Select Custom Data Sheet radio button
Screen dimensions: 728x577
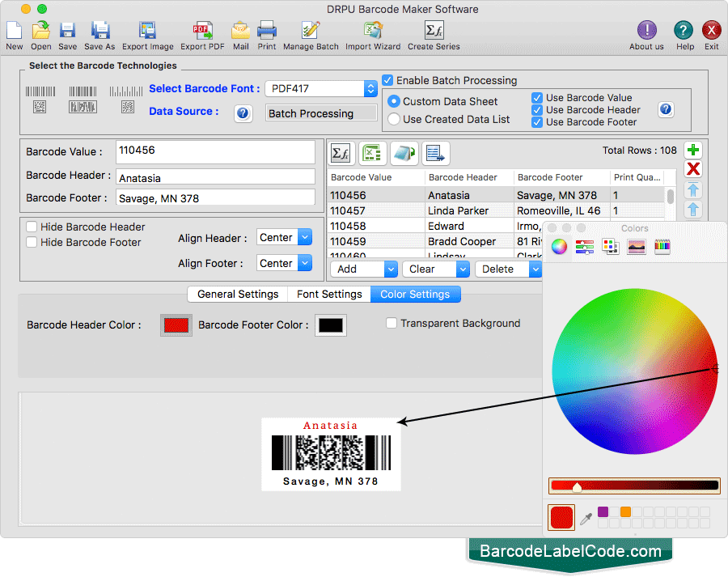pyautogui.click(x=393, y=101)
